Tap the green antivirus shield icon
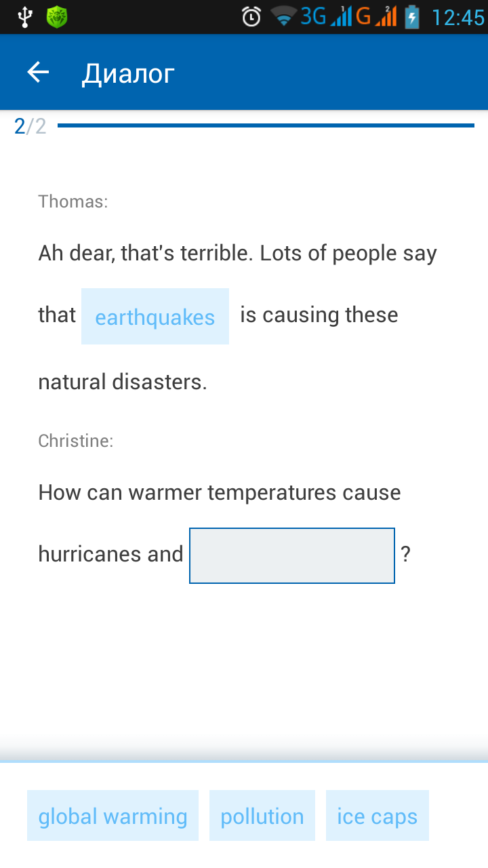Screen dimensions: 488x868 tap(57, 16)
